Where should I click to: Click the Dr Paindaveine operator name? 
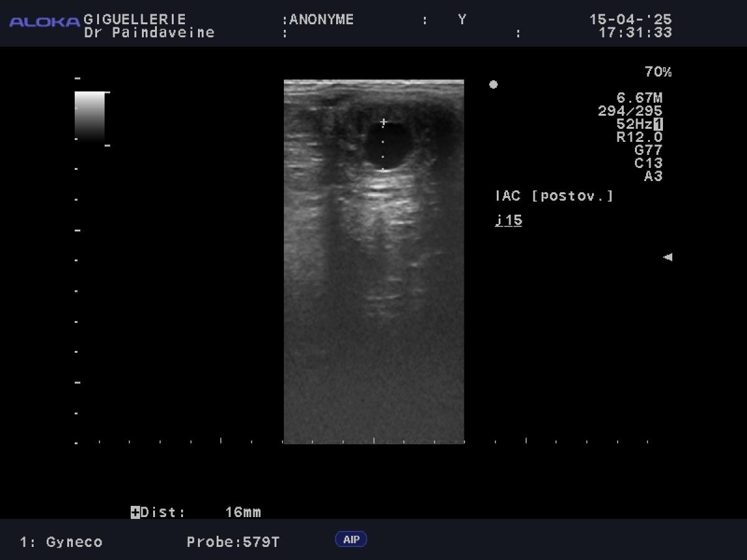149,32
